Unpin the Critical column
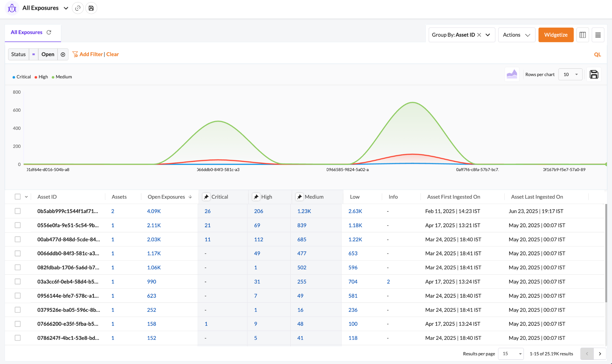The height and width of the screenshot is (364, 612). 206,197
